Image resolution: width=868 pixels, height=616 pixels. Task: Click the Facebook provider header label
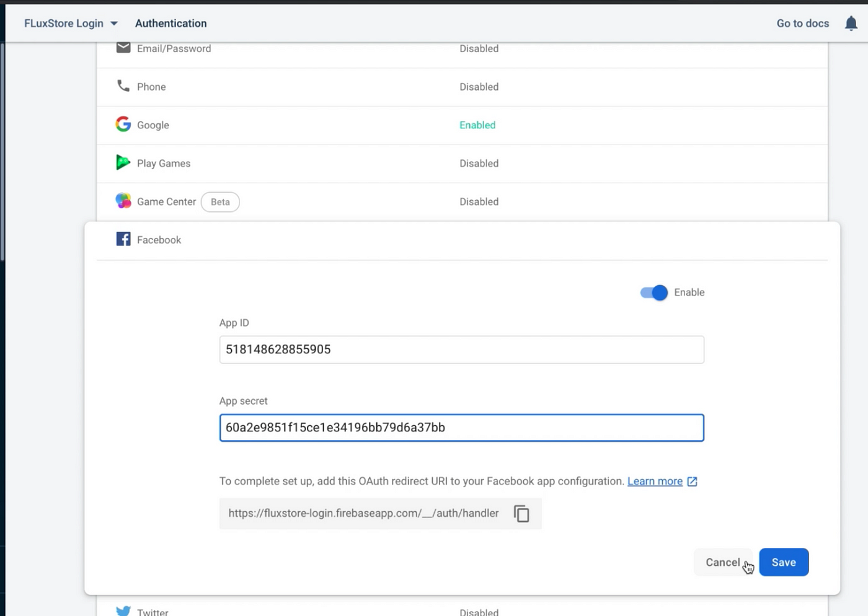click(x=159, y=240)
